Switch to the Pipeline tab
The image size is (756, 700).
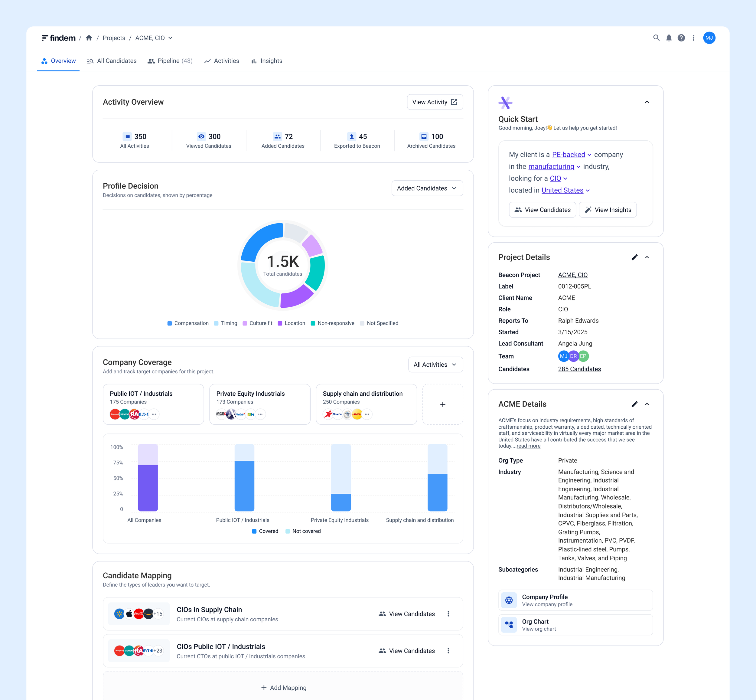[x=170, y=61]
